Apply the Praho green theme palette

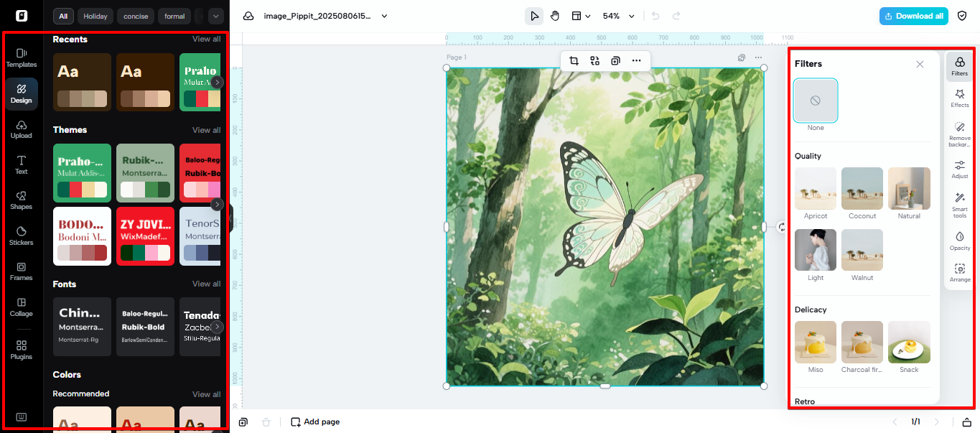tap(82, 173)
